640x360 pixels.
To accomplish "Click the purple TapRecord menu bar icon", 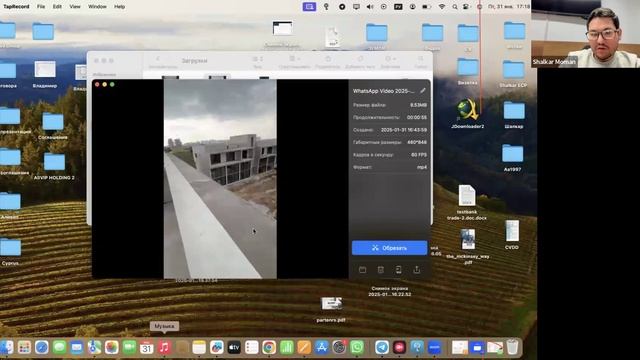I will tap(309, 7).
